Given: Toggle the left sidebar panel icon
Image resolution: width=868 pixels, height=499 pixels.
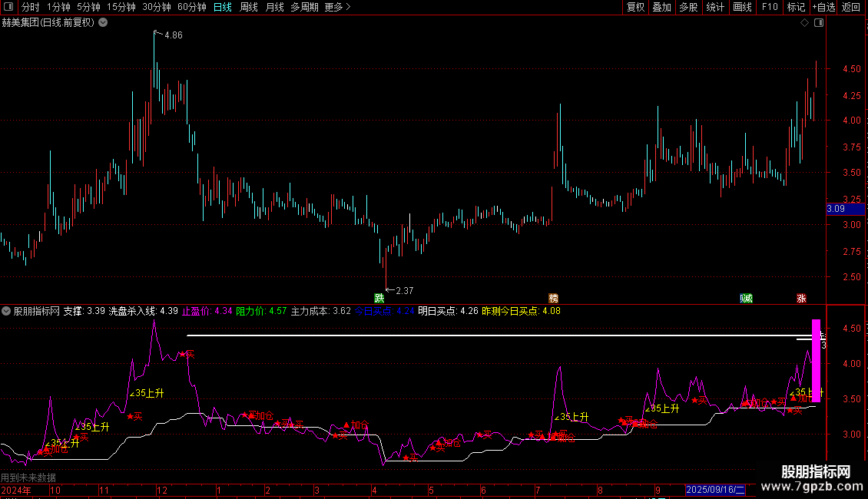Looking at the screenshot, I should coord(8,8).
